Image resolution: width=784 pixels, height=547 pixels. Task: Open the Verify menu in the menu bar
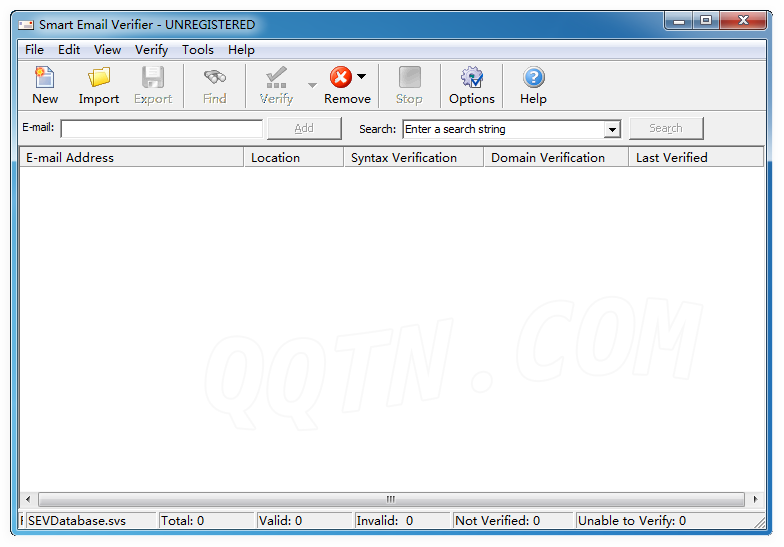[151, 50]
